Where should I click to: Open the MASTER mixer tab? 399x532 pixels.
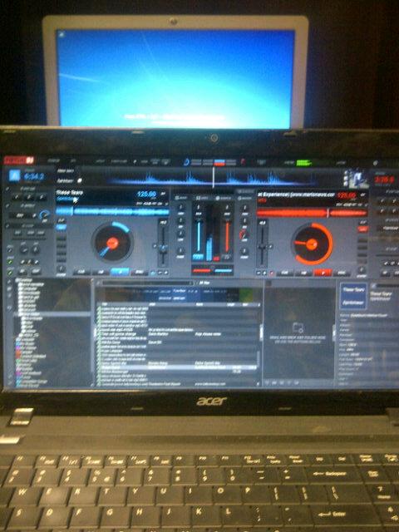(244, 198)
